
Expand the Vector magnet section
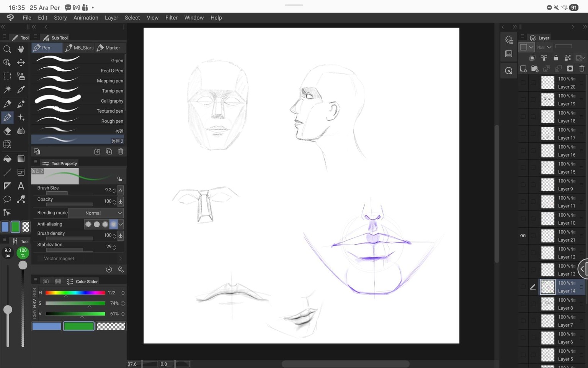[x=121, y=259]
